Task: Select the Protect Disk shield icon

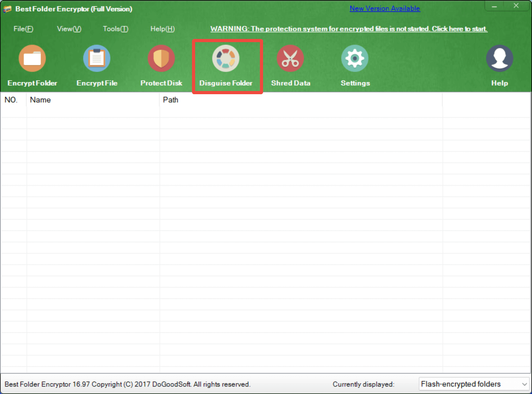Action: point(161,58)
